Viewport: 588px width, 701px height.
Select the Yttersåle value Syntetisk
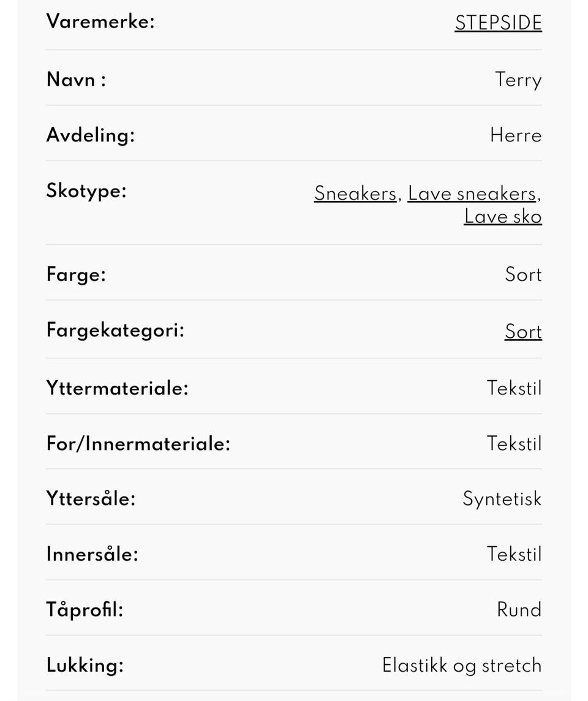click(502, 500)
